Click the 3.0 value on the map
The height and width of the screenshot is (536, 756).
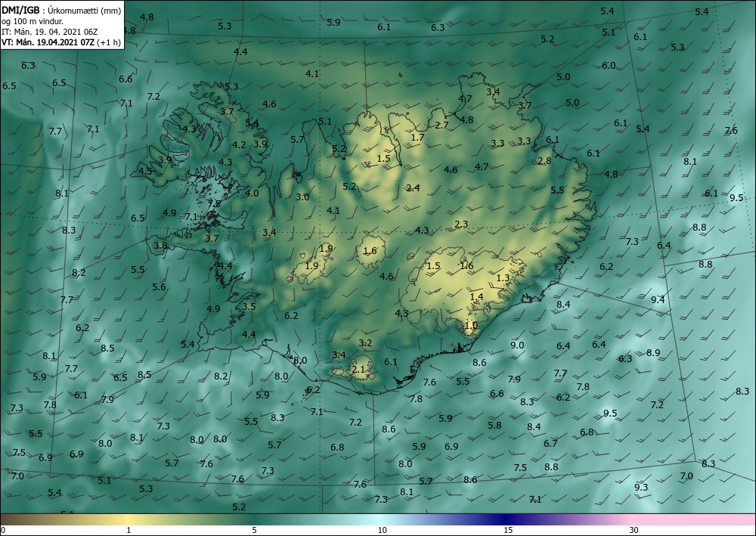tap(302, 197)
